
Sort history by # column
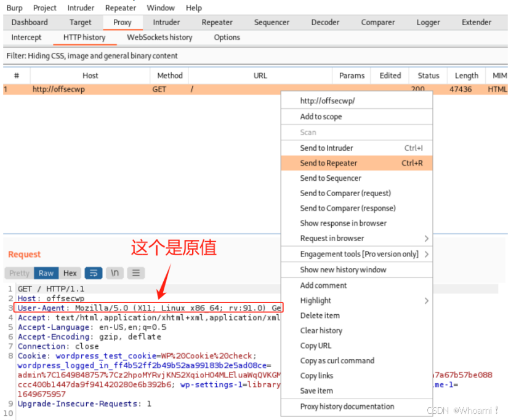(17, 76)
